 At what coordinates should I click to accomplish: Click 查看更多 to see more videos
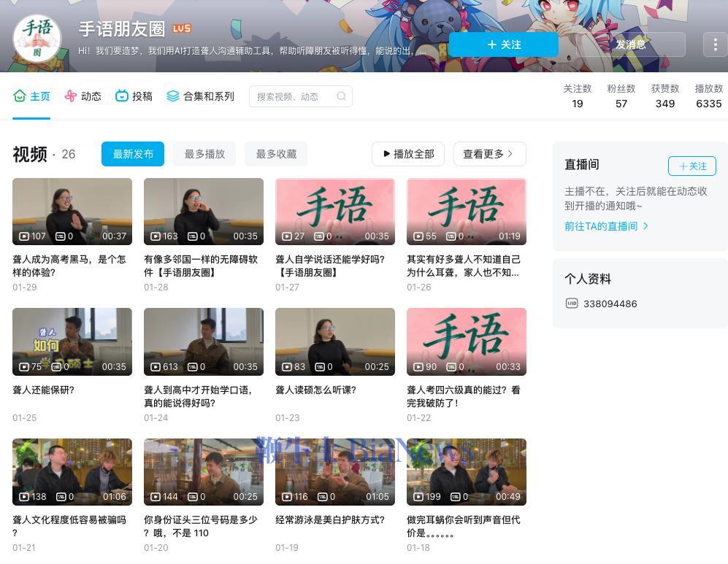(489, 154)
